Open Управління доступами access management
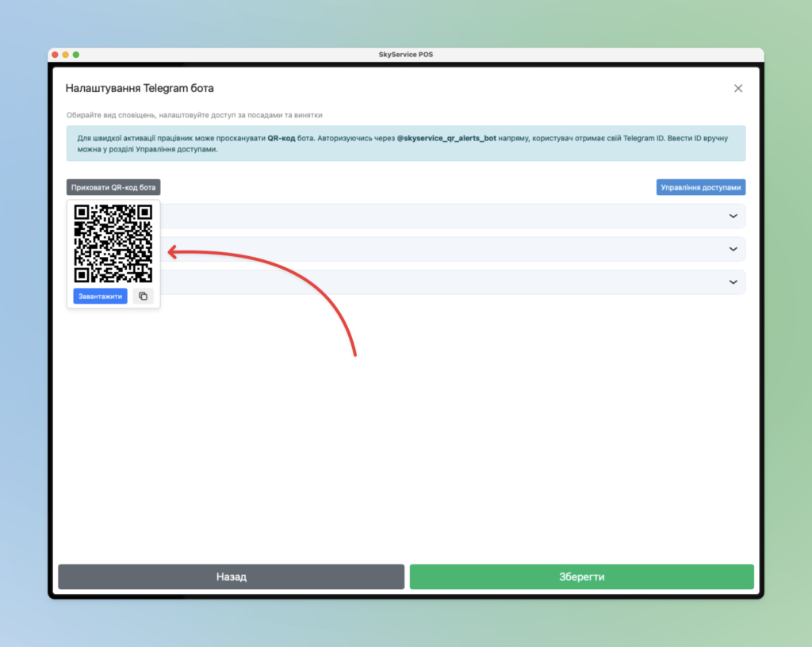The width and height of the screenshot is (812, 647). click(700, 187)
